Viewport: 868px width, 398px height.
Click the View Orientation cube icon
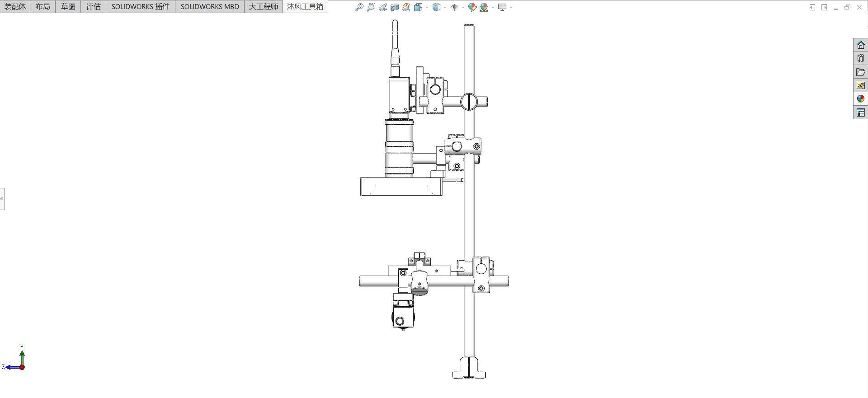coord(418,7)
